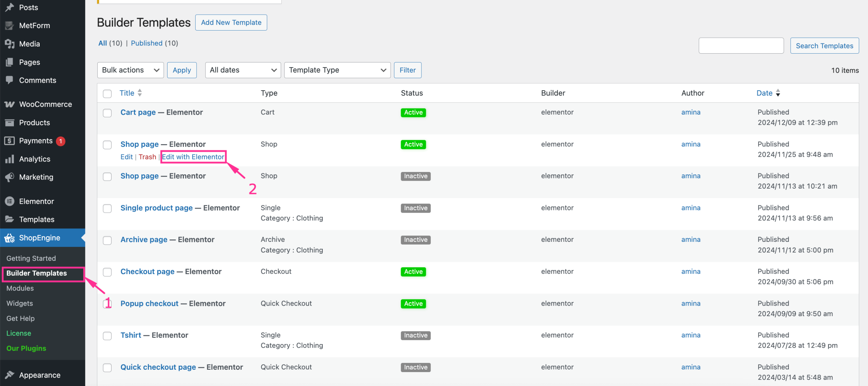This screenshot has height=386, width=868.
Task: Sort table by Date column
Action: (765, 93)
